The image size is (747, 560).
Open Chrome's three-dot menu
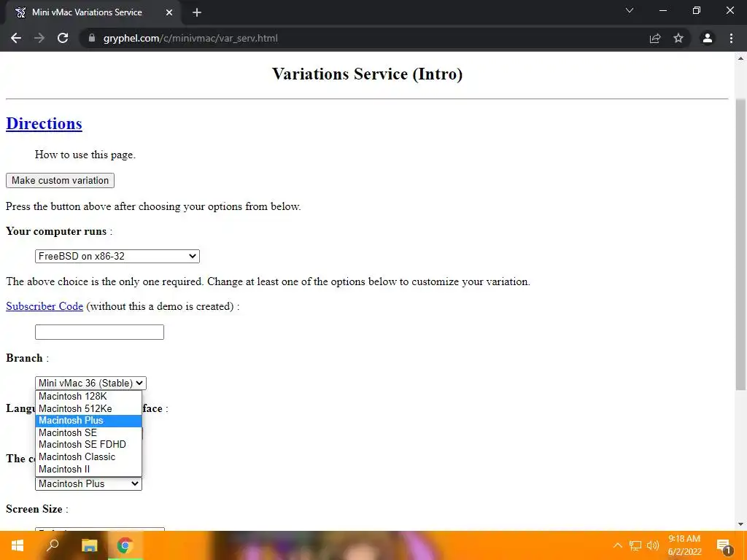click(731, 38)
